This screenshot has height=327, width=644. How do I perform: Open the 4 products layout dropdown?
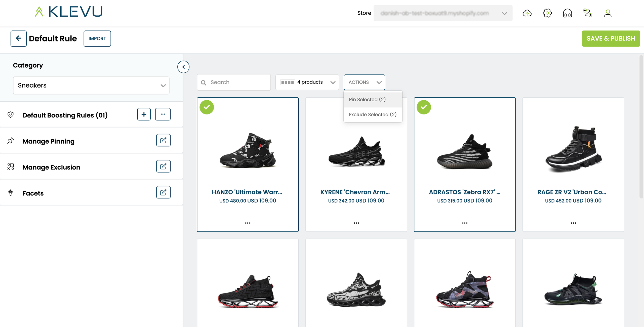[x=307, y=82]
